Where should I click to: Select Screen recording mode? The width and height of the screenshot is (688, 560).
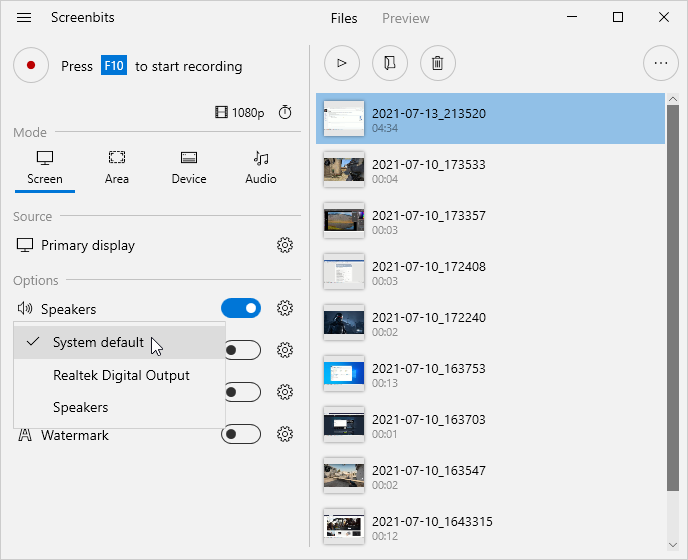(x=45, y=169)
